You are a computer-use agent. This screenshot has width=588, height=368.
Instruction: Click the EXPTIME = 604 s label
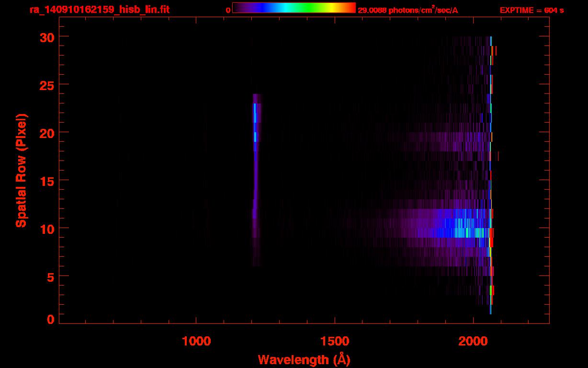531,10
